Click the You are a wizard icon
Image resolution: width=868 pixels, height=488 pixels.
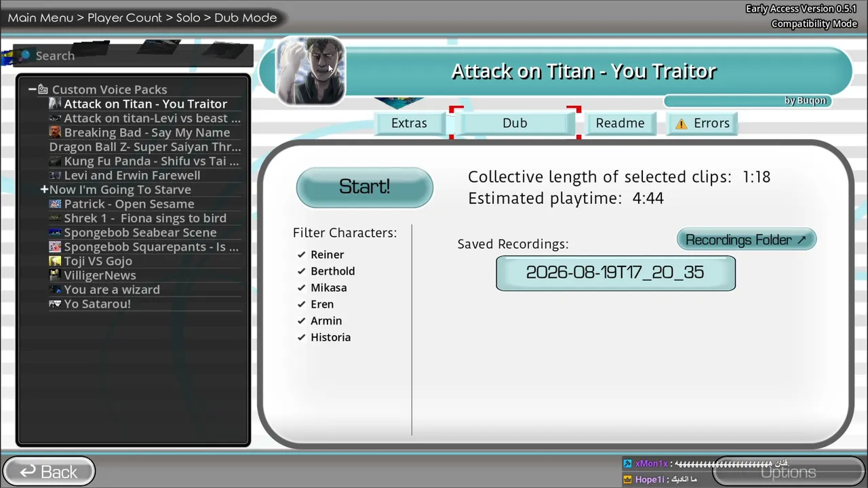[x=55, y=289]
